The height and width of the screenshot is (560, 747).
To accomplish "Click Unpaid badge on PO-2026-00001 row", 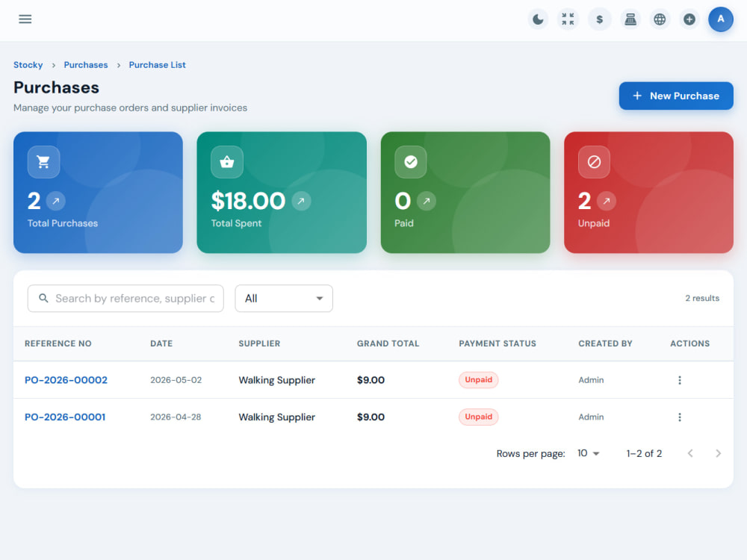I will [479, 417].
